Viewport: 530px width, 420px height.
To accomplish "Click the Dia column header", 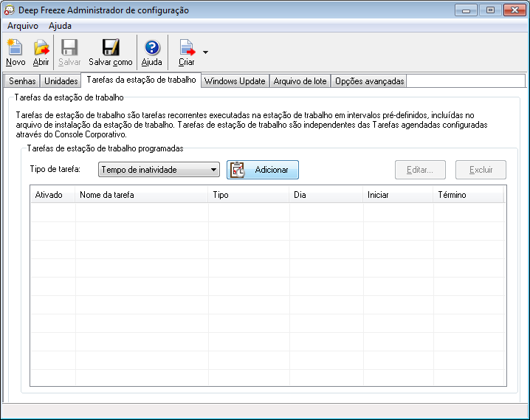I will (326, 195).
